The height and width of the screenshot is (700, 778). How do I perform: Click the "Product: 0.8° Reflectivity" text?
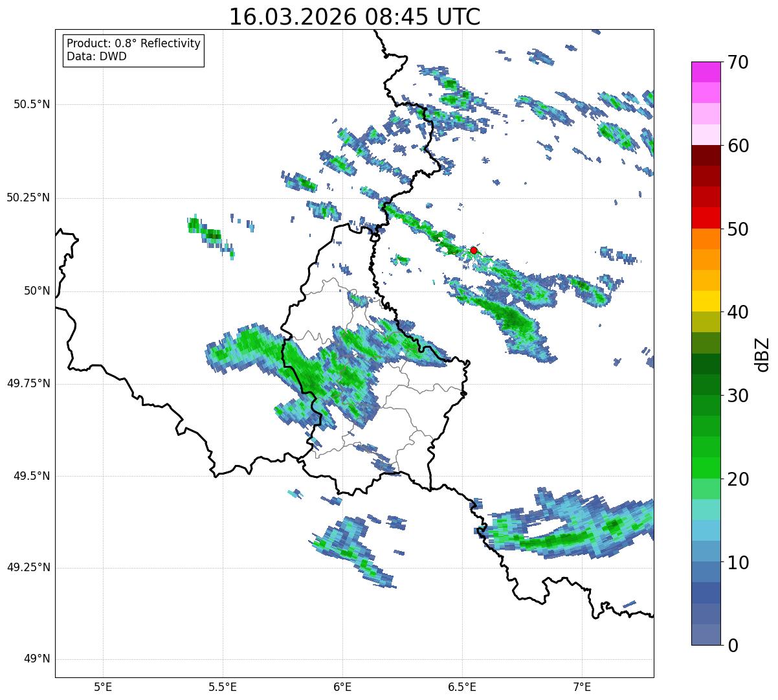point(134,43)
